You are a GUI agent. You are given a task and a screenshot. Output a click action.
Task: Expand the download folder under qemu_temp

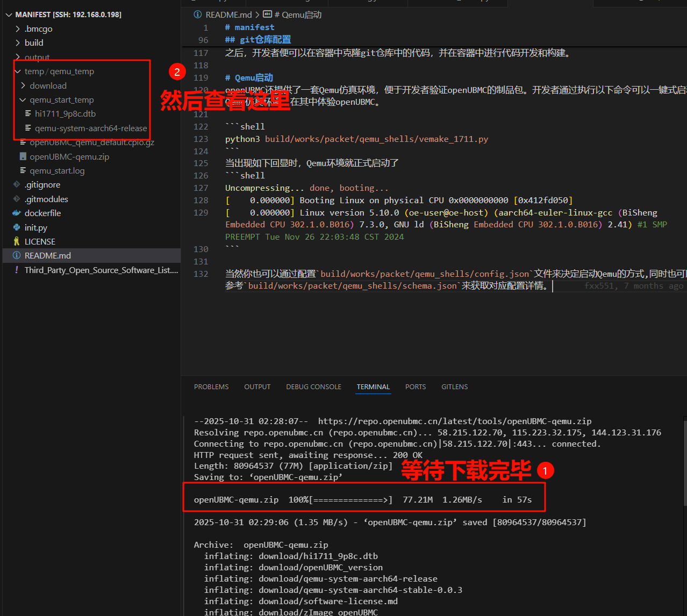click(x=23, y=86)
